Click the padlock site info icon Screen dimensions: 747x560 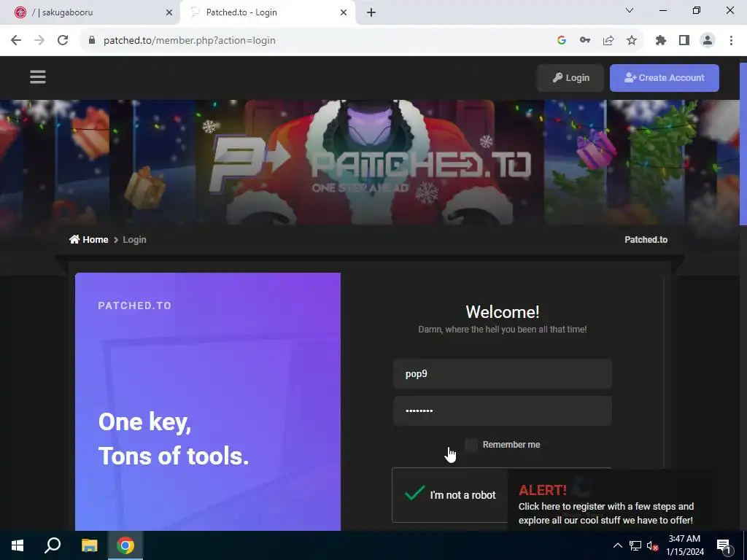tap(92, 41)
